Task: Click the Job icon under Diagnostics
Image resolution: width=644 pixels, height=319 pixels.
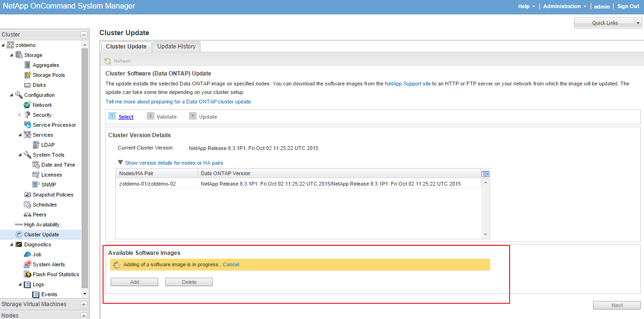Action: (28, 254)
